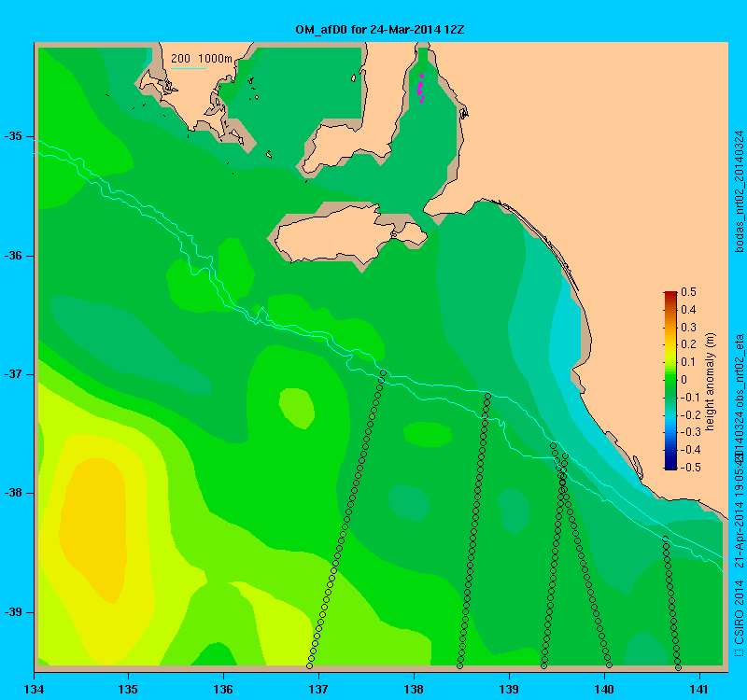Click the latitude axis label -39
This screenshot has width=747, height=700.
point(13,612)
